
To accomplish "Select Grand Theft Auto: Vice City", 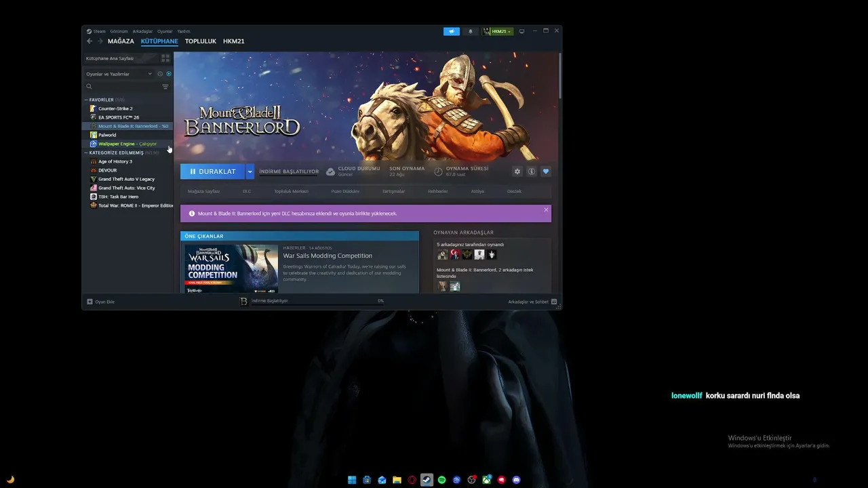I will [x=128, y=188].
